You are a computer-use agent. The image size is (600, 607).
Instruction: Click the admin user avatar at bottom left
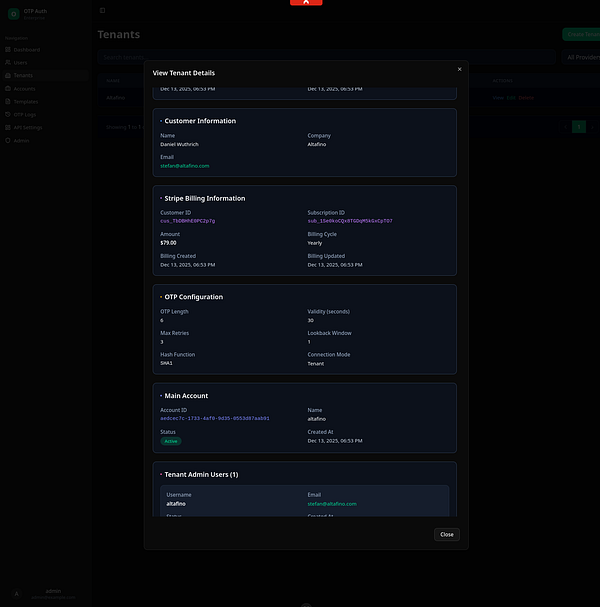16,594
